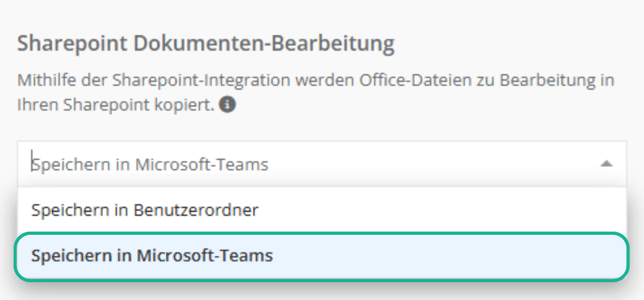Pick the Benutzerordner storage entry in the list
The image size is (644, 300).
(x=145, y=210)
